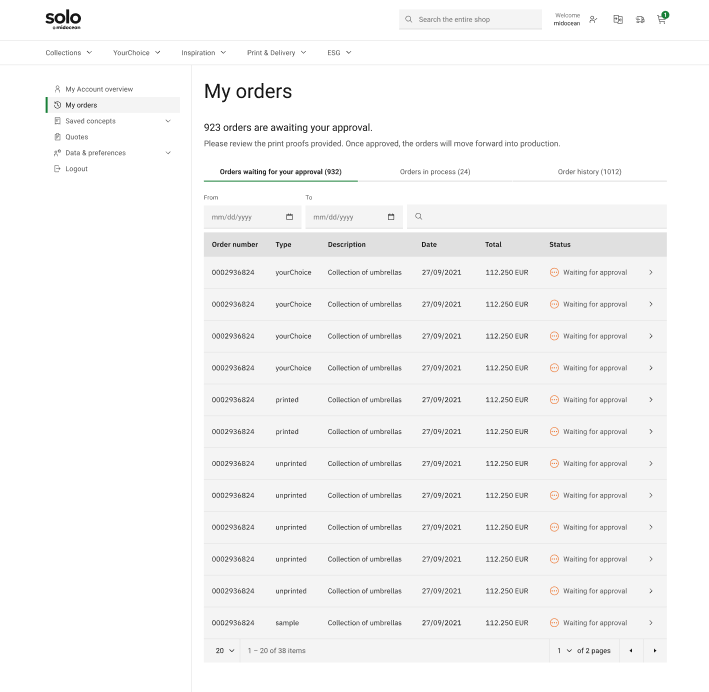Go to next page arrow in pagination
Viewport: 709px width, 692px height.
[655, 650]
